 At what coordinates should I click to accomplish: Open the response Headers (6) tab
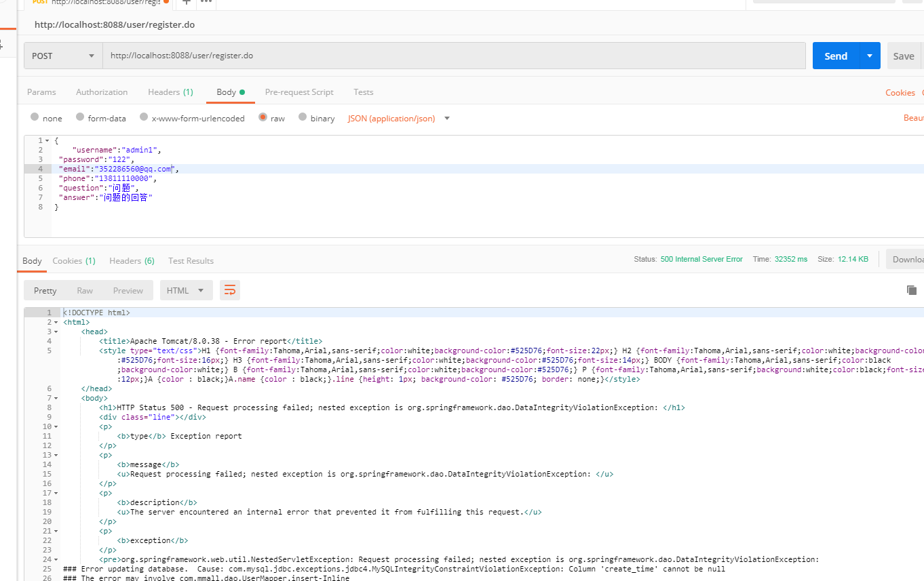pos(132,260)
